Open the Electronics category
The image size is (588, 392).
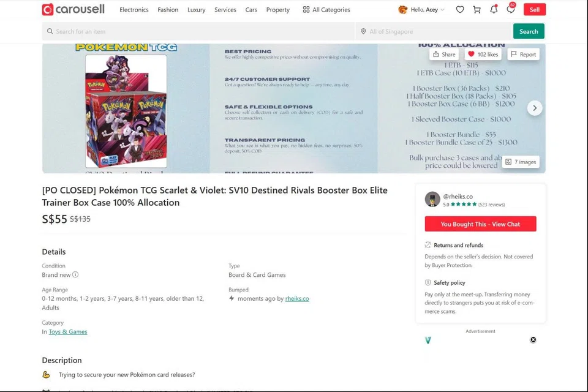[134, 10]
